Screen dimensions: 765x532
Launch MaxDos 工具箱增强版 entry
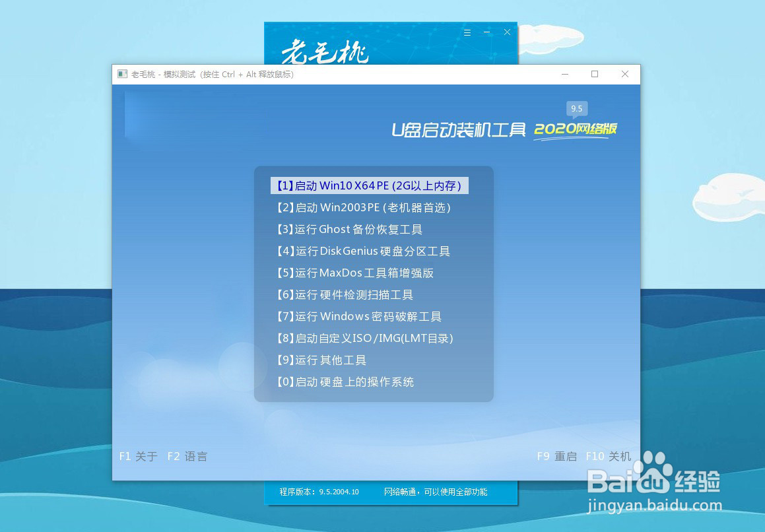pyautogui.click(x=355, y=273)
